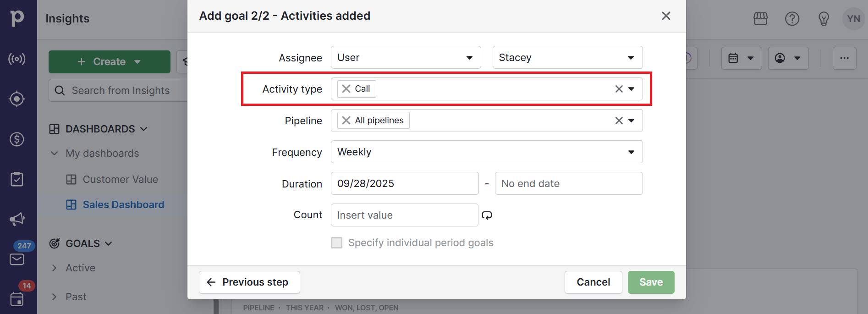Open the Campaigns megaphone icon
This screenshot has width=868, height=314.
click(17, 219)
